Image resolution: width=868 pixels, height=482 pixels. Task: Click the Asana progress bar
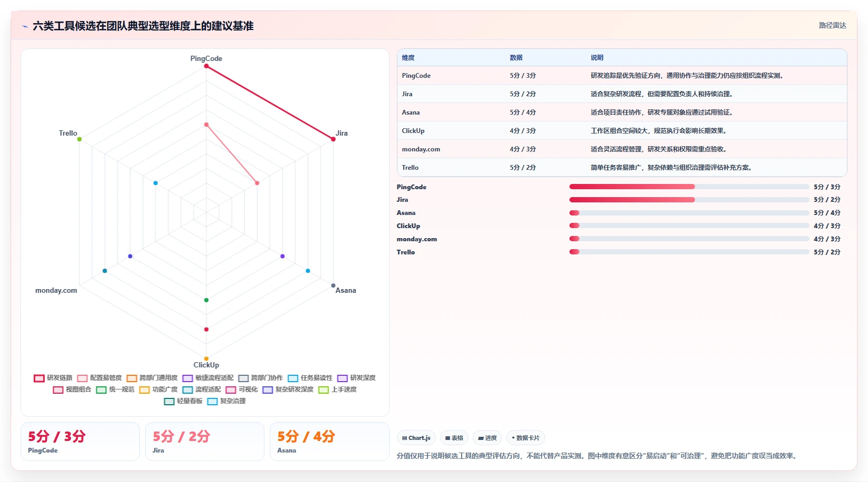click(689, 213)
